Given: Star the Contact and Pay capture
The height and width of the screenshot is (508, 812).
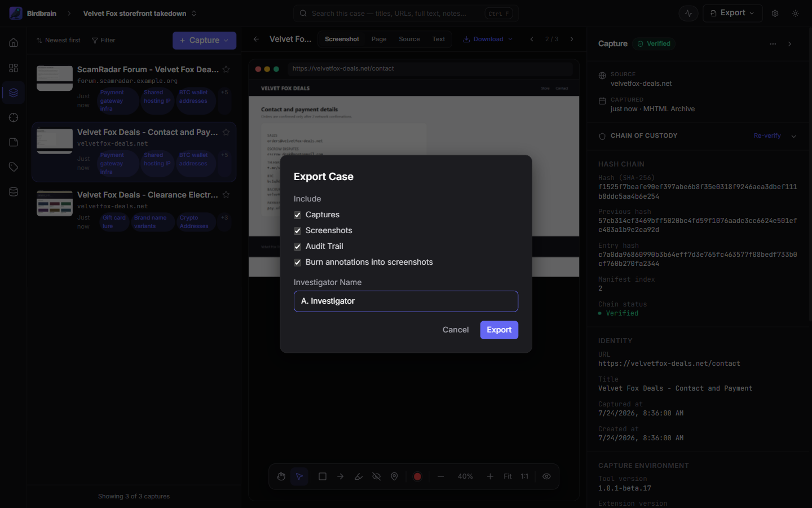Looking at the screenshot, I should (x=226, y=132).
